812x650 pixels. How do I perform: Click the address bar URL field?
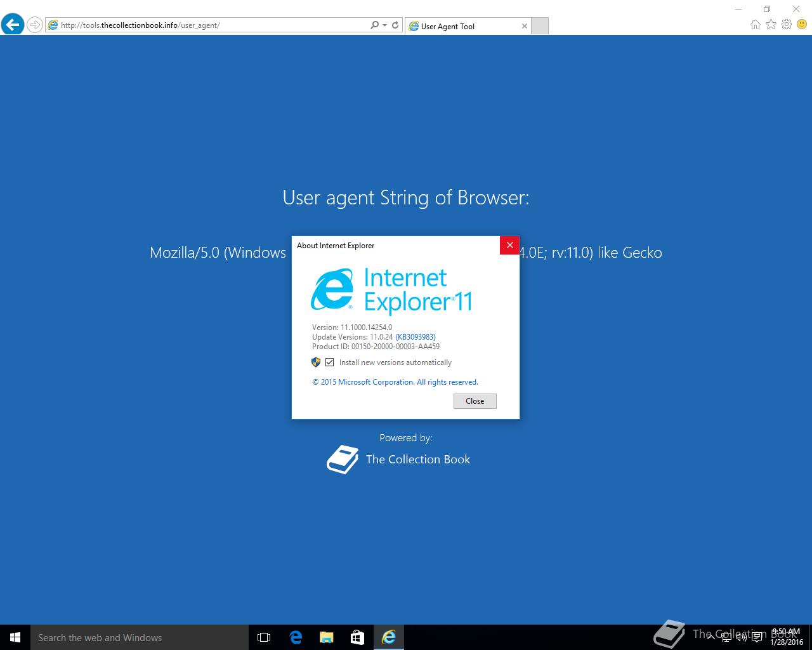(207, 25)
